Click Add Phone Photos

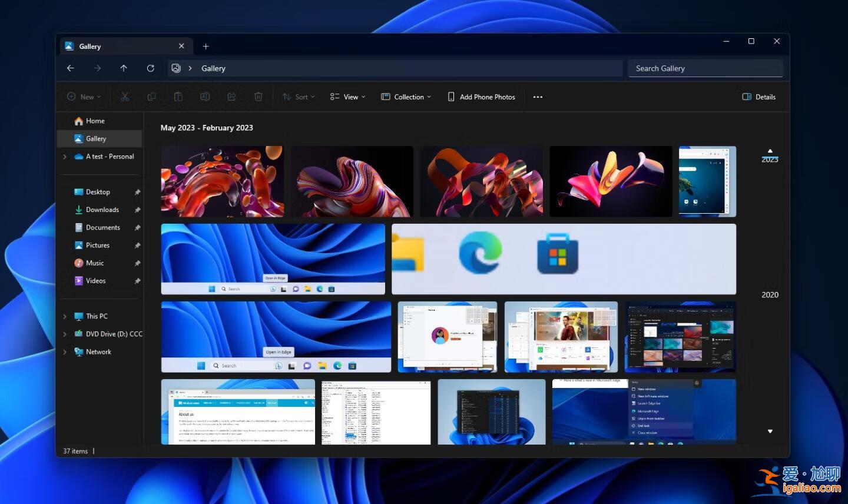point(481,97)
